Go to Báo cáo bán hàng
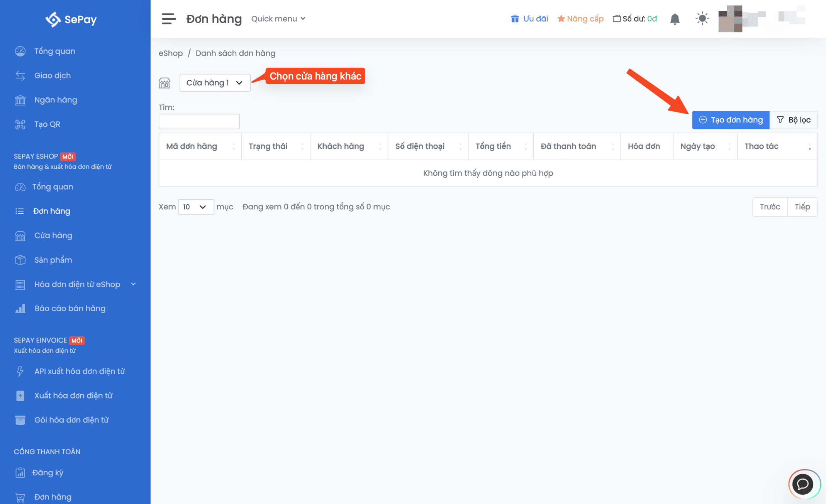 click(70, 308)
